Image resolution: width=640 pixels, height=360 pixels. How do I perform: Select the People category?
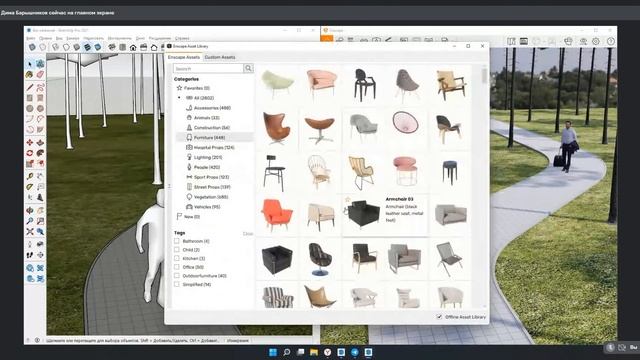coord(203,167)
